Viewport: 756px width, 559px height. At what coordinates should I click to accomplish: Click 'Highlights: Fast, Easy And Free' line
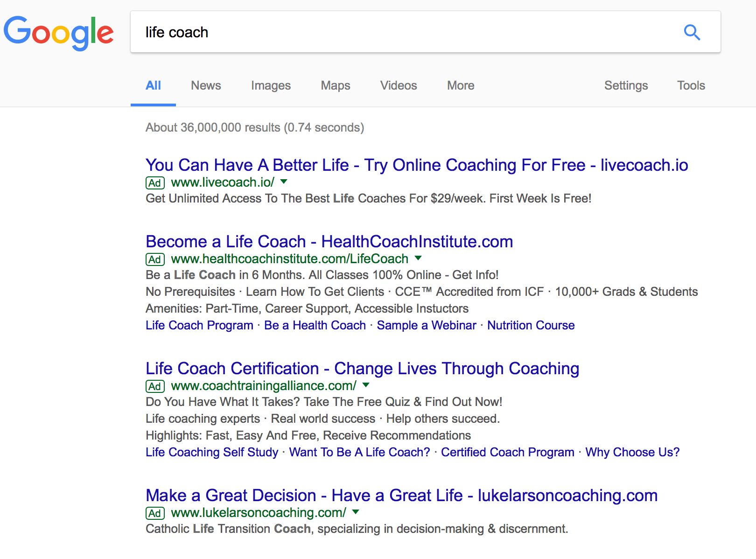tap(308, 435)
